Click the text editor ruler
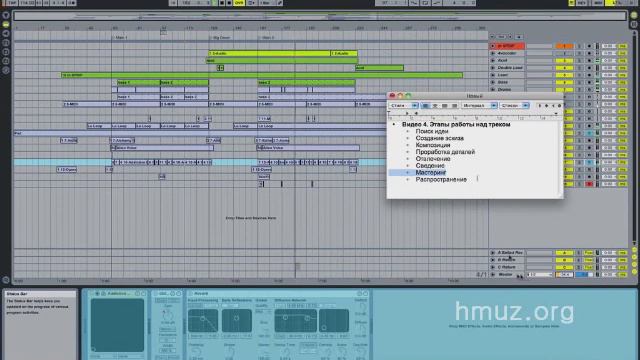Screen dimensions: 640x360 click(474, 117)
